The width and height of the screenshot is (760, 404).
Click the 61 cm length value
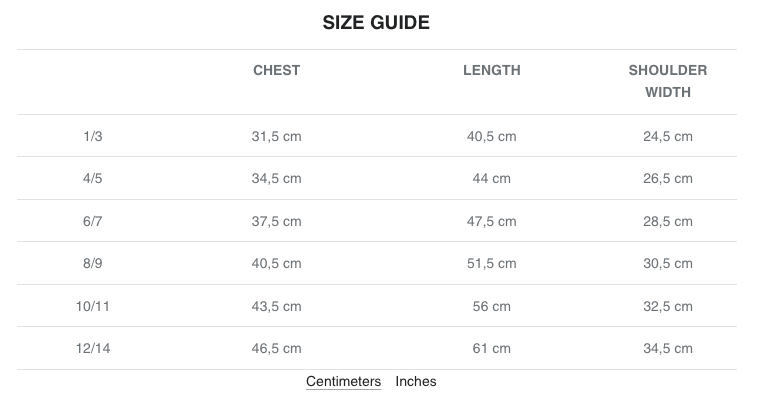(x=491, y=348)
